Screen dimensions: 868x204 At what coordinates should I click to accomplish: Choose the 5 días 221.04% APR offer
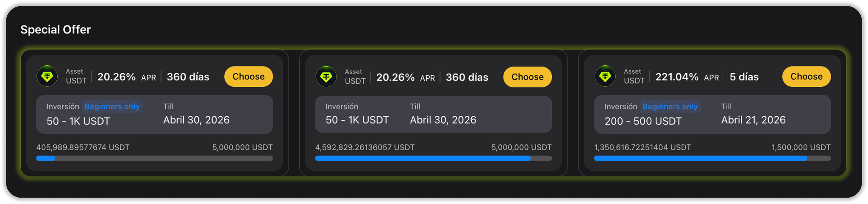[806, 77]
